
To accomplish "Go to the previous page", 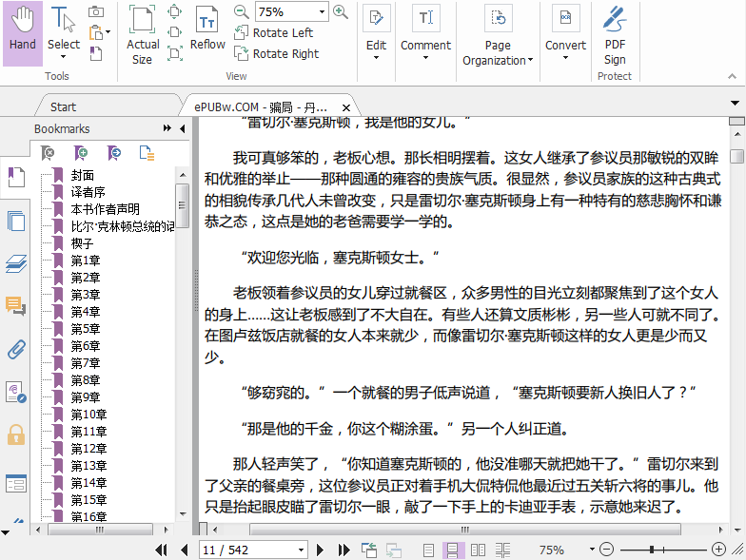I will click(x=185, y=550).
